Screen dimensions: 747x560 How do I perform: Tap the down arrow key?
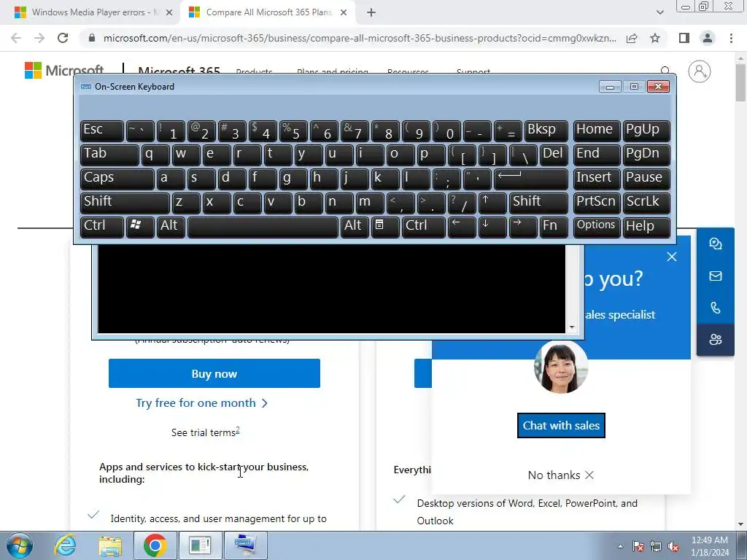[x=492, y=227]
